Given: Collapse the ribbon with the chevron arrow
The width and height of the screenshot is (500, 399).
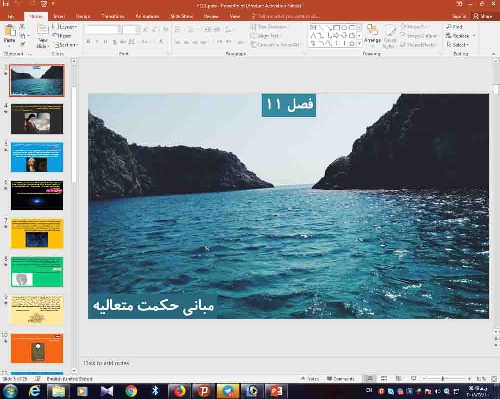Looking at the screenshot, I should tap(493, 54).
